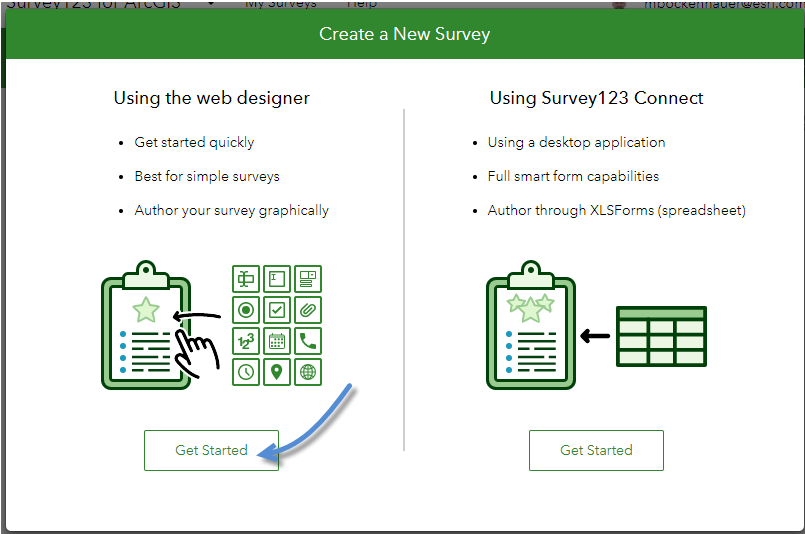This screenshot has height=534, width=805.
Task: Click the clock time icon
Action: (246, 372)
